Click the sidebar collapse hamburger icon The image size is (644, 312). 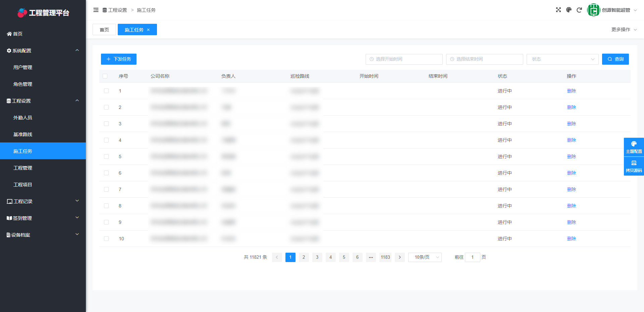[x=96, y=10]
